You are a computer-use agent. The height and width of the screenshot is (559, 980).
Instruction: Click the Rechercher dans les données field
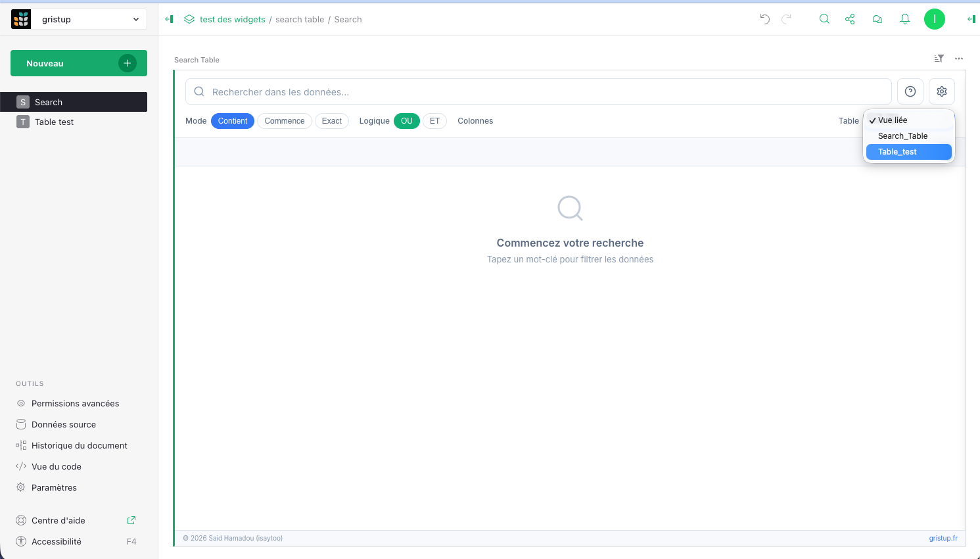(539, 92)
